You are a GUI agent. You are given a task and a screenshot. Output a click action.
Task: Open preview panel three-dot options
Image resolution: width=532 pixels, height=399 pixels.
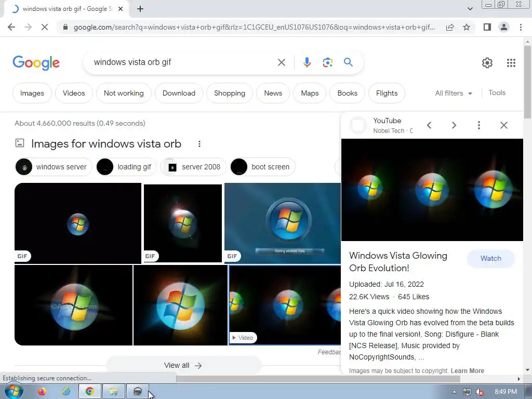(478, 125)
